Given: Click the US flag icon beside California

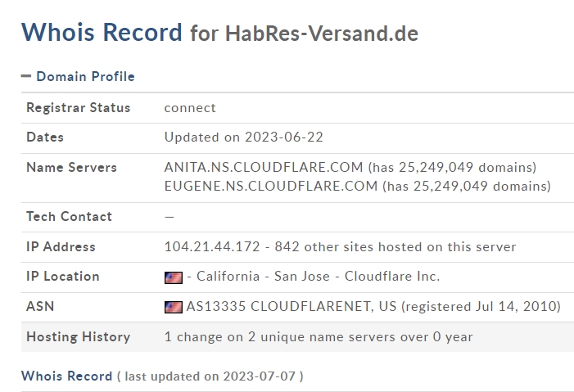Looking at the screenshot, I should (174, 277).
